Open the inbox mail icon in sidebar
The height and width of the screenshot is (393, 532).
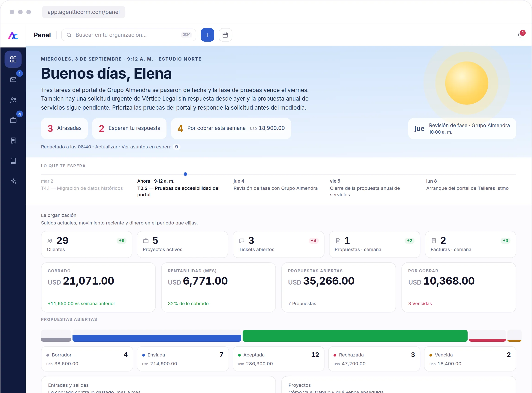13,80
